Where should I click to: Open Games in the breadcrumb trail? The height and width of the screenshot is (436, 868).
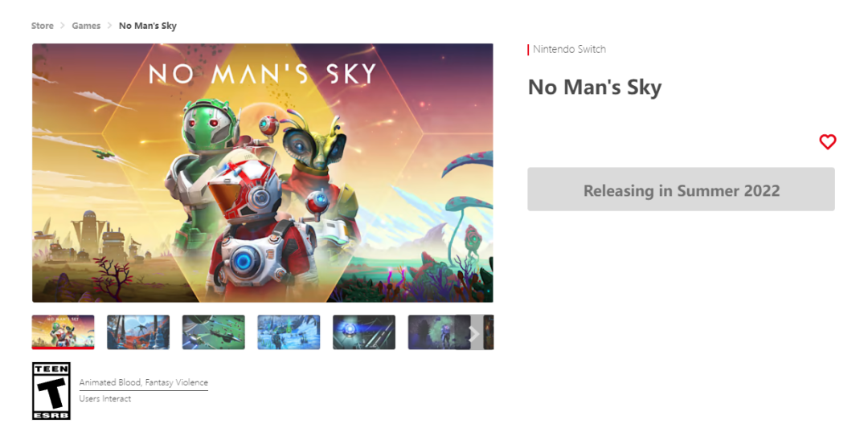click(86, 26)
